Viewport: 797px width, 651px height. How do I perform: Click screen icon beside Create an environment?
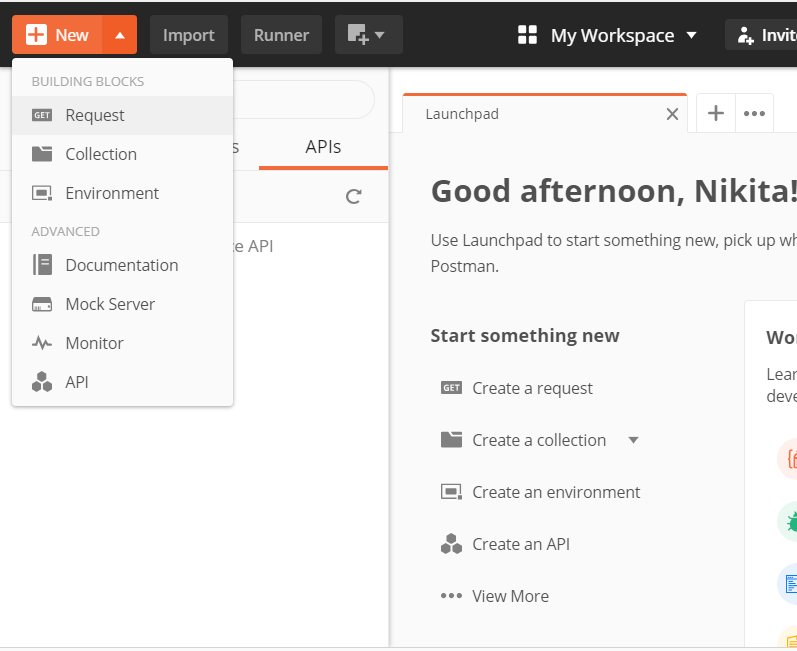(451, 492)
